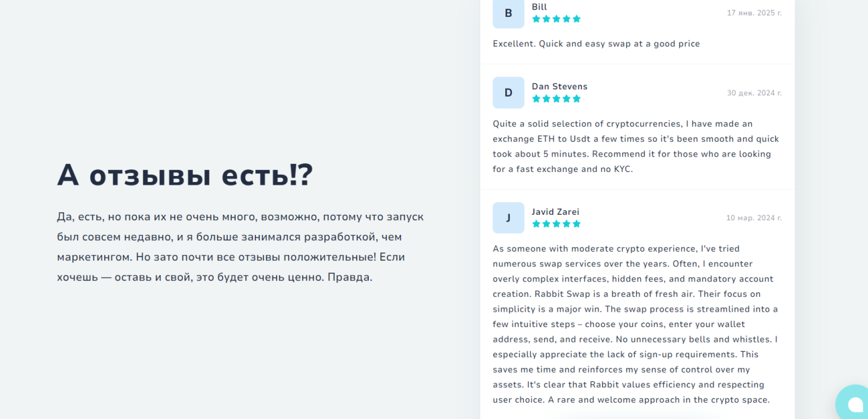Screen dimensions: 868x419
Task: Click the third star in Javid Zarei's rating
Action: 556,224
